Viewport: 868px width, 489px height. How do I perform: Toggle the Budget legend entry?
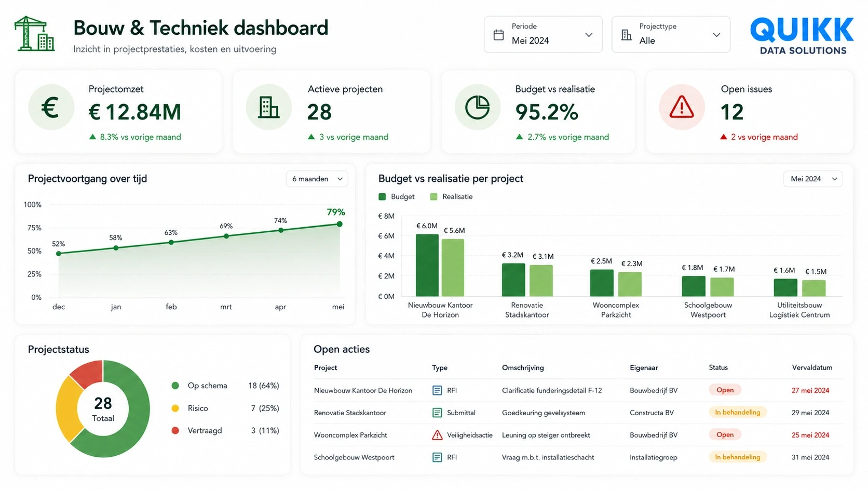point(397,196)
